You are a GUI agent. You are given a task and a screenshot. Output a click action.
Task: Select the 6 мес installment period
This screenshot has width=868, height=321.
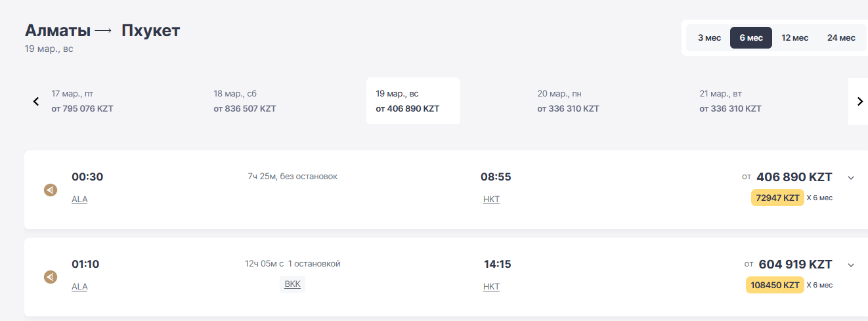pos(751,37)
